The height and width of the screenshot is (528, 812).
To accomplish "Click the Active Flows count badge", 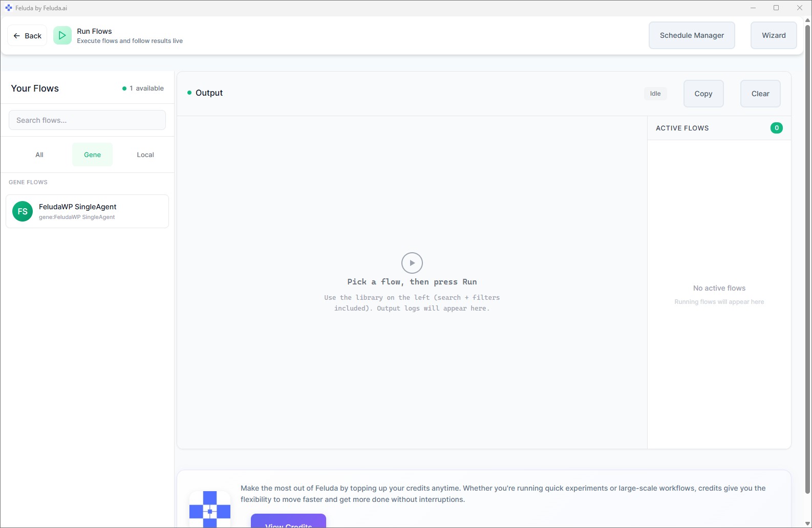I will click(x=776, y=128).
